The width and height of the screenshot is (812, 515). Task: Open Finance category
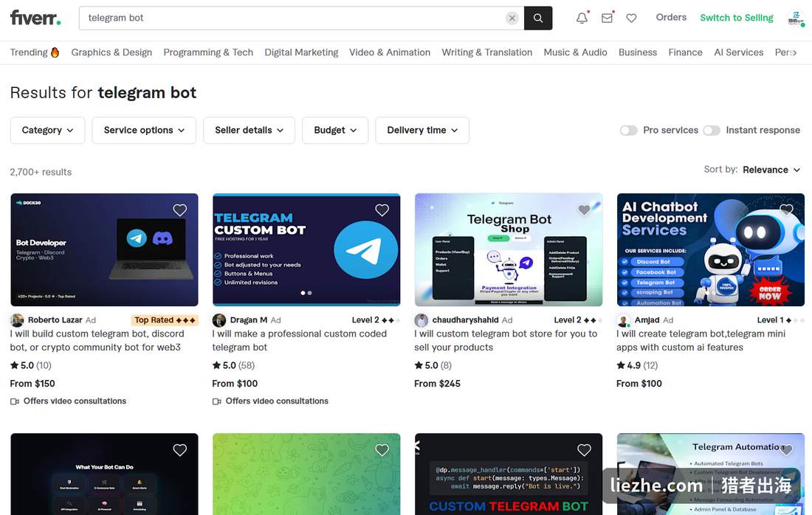click(685, 52)
